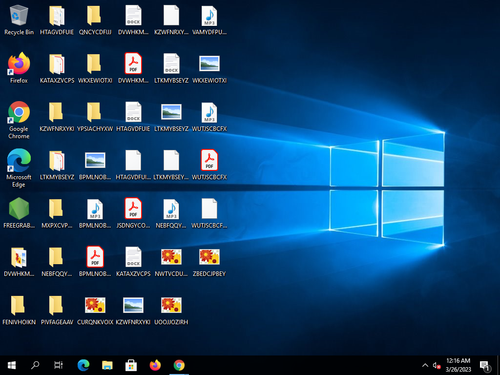Select the BPMLNOB... PDF file
Screen dimensions: 500x375
coord(95,261)
